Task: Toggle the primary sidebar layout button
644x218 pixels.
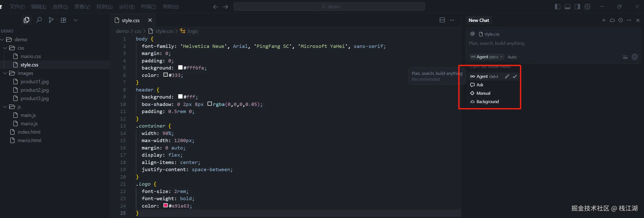Action: tap(558, 7)
